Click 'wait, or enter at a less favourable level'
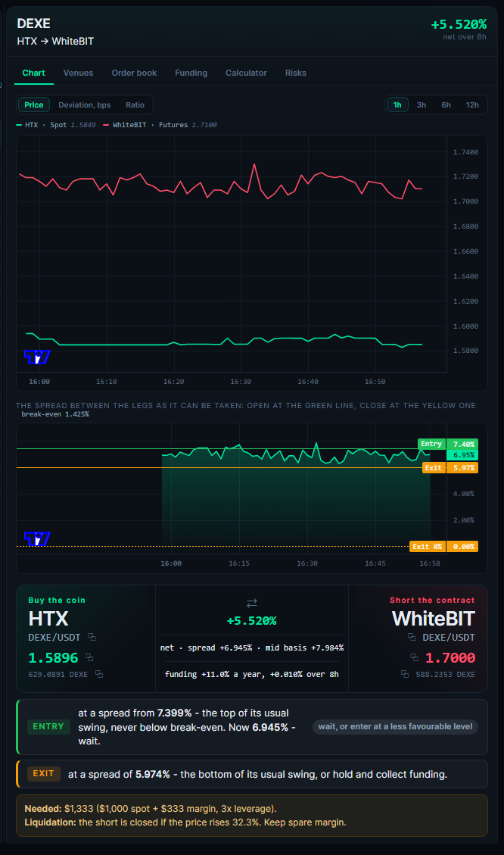504x855 pixels. click(395, 726)
